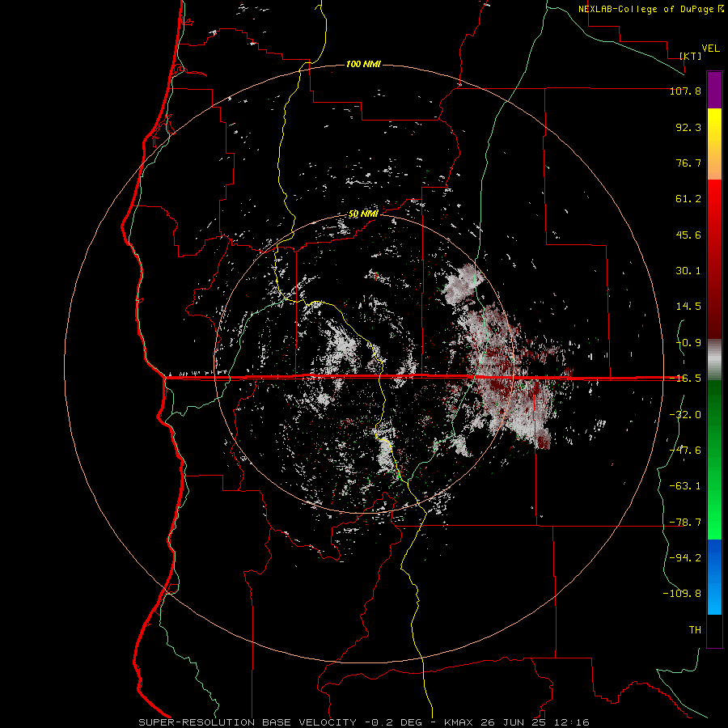Click the [KT] units label
The width and height of the screenshot is (728, 728).
pos(691,56)
